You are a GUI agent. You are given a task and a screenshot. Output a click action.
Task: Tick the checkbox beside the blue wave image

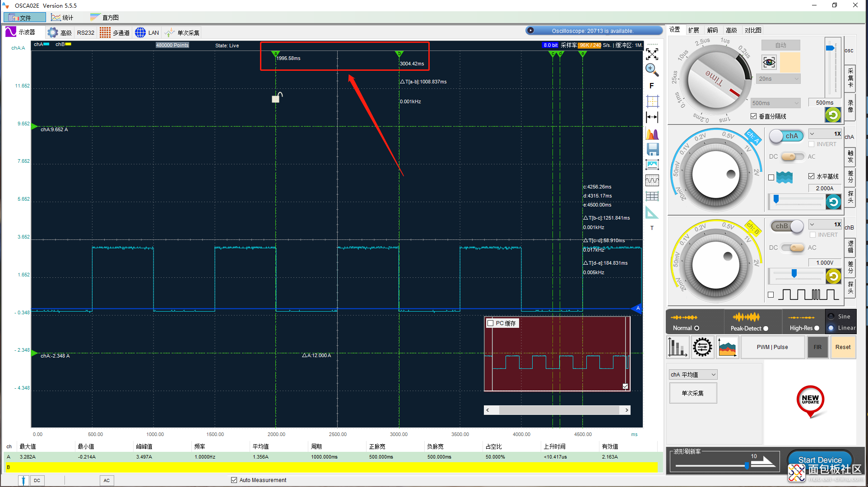click(x=771, y=178)
